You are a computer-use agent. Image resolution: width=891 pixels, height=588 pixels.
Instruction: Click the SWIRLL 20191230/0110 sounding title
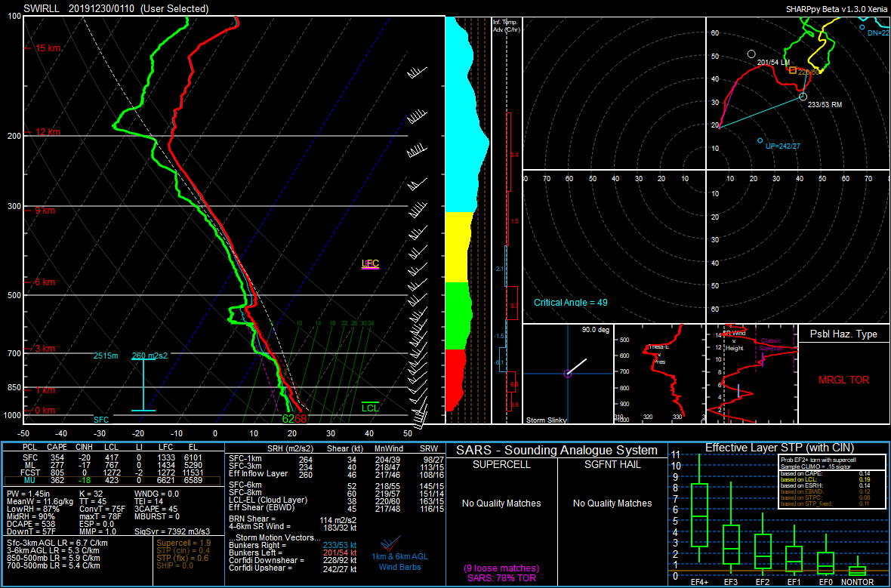click(116, 8)
